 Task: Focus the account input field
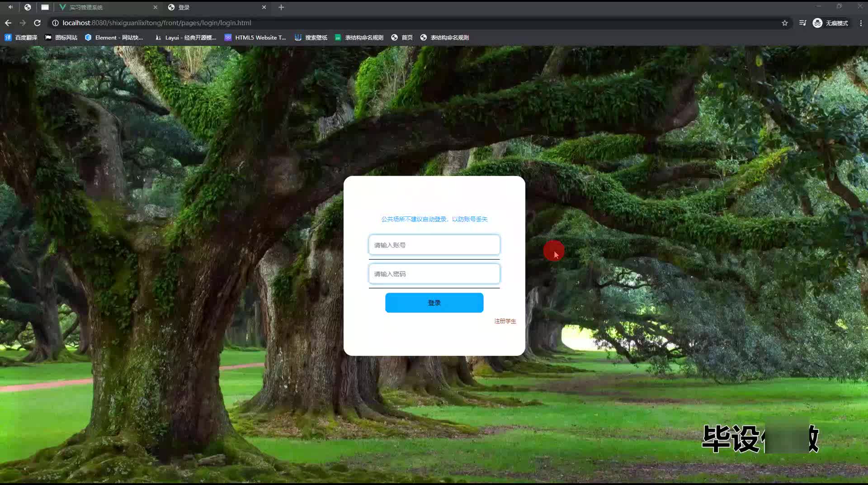pos(434,245)
